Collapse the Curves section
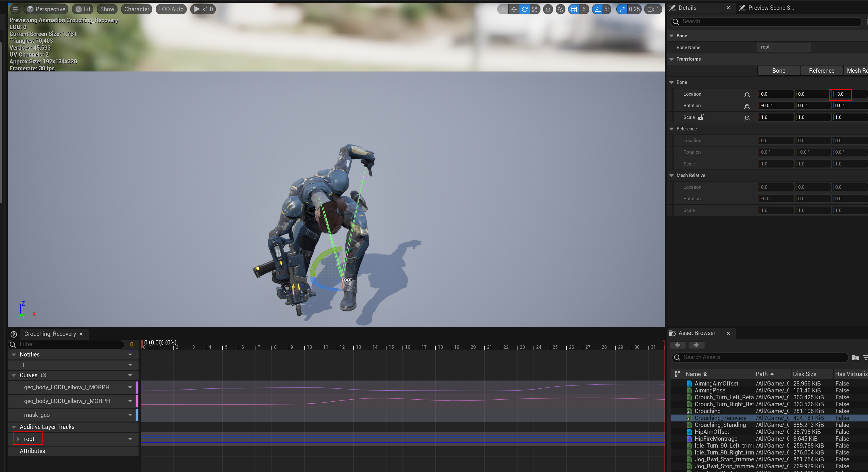Image resolution: width=868 pixels, height=472 pixels. coord(14,375)
